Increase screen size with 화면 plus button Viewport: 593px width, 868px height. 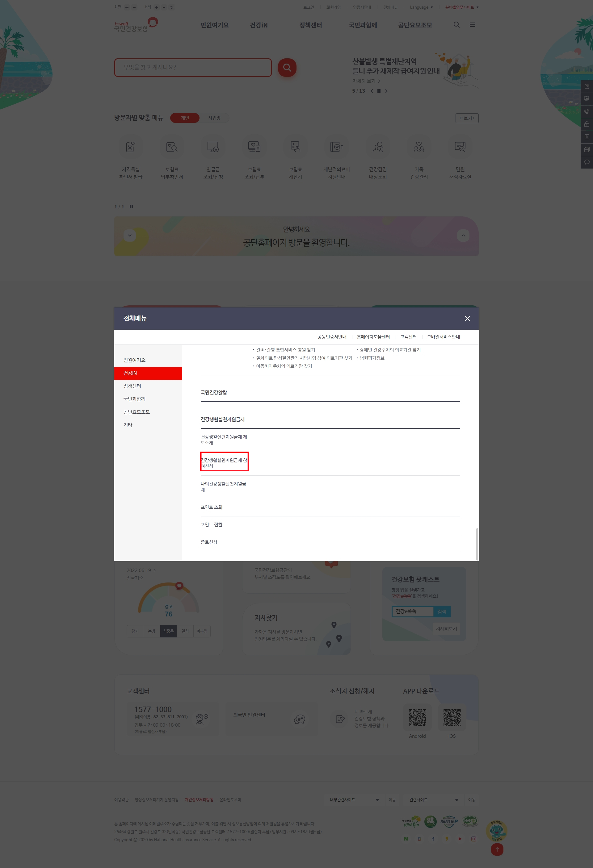[127, 7]
